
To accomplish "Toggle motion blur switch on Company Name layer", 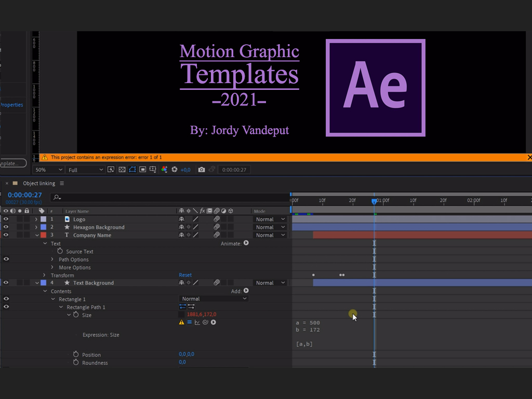I will [217, 235].
